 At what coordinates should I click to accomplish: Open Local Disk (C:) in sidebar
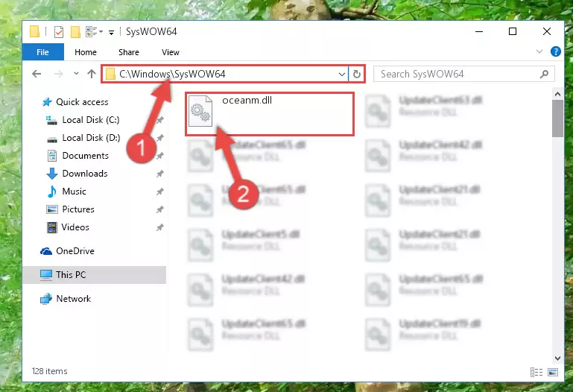coord(91,120)
